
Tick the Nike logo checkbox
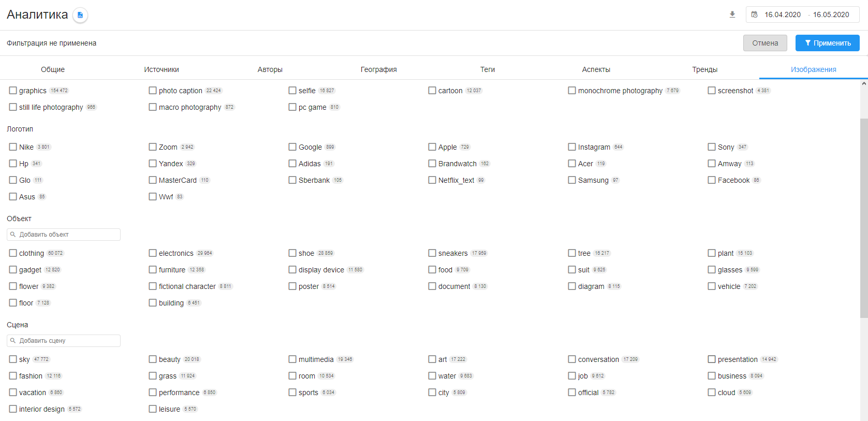[13, 147]
